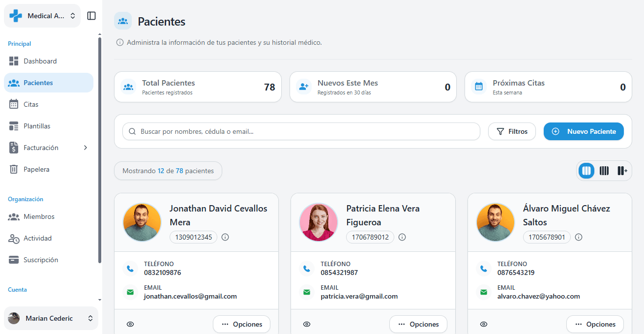Click Marian Cederic's avatar picture
This screenshot has height=334, width=644.
(x=14, y=318)
